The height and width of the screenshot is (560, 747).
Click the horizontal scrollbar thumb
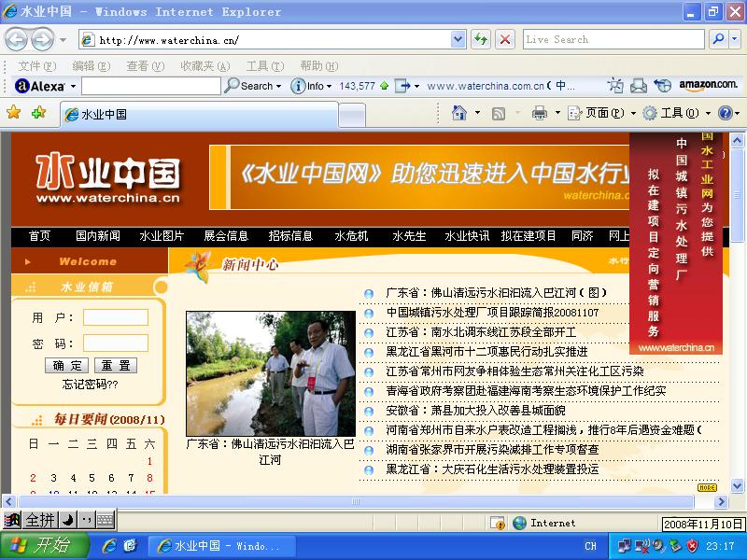pyautogui.click(x=356, y=501)
